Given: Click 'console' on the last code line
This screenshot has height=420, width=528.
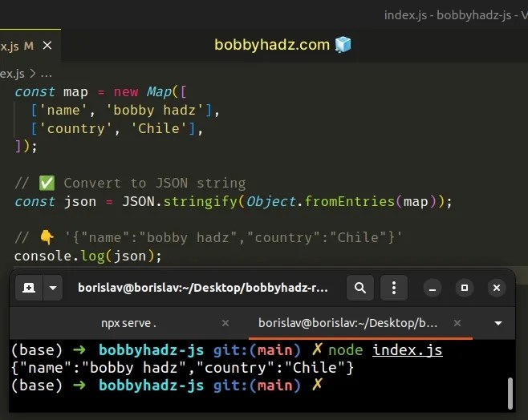Looking at the screenshot, I should tap(43, 256).
